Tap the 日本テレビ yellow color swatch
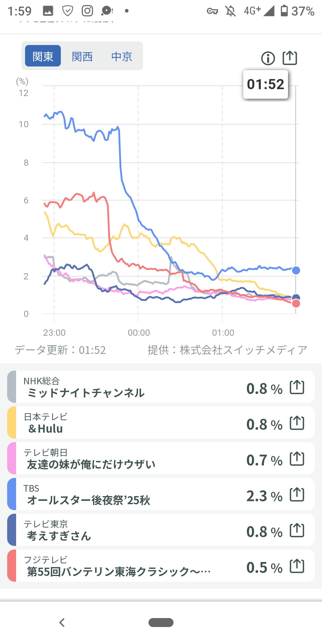 click(x=12, y=422)
